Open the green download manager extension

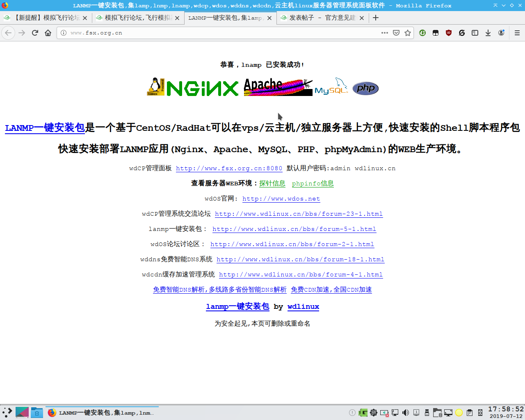click(422, 33)
